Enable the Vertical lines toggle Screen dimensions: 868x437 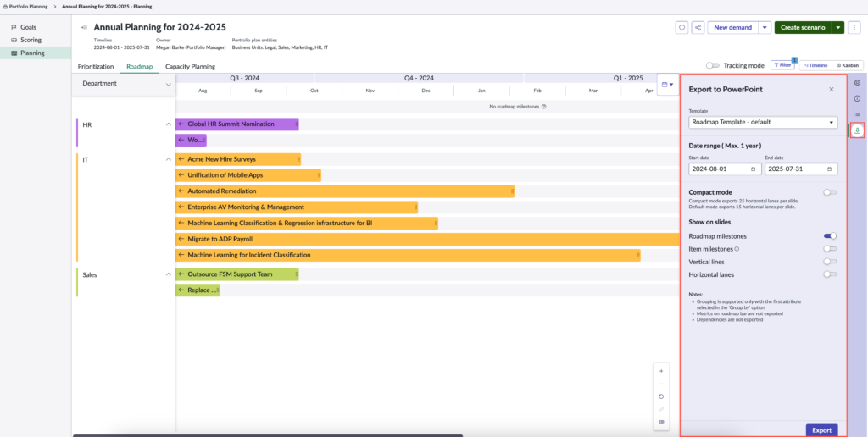[x=830, y=262]
